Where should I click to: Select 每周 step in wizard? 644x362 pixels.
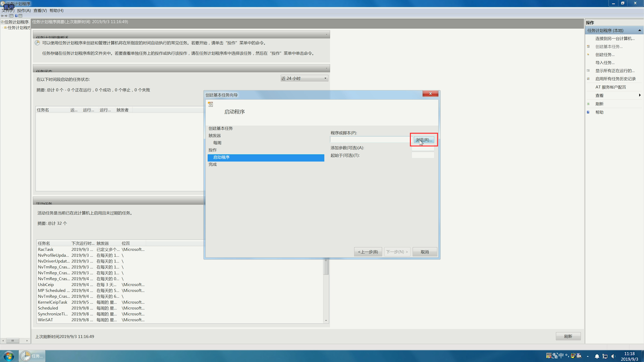[217, 143]
